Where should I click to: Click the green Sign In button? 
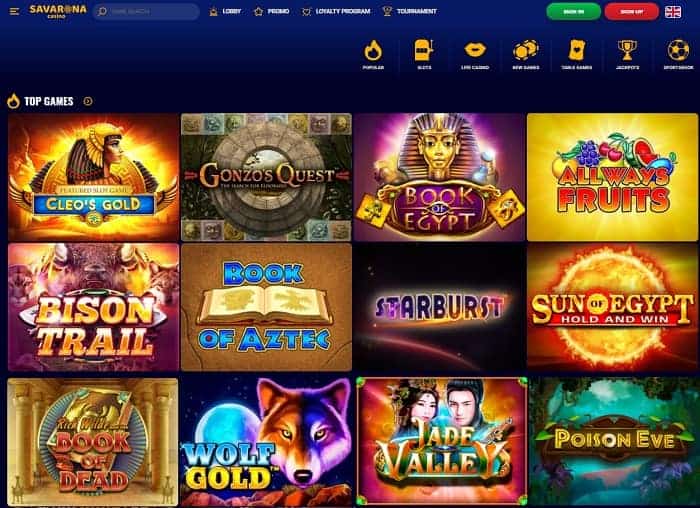574,12
